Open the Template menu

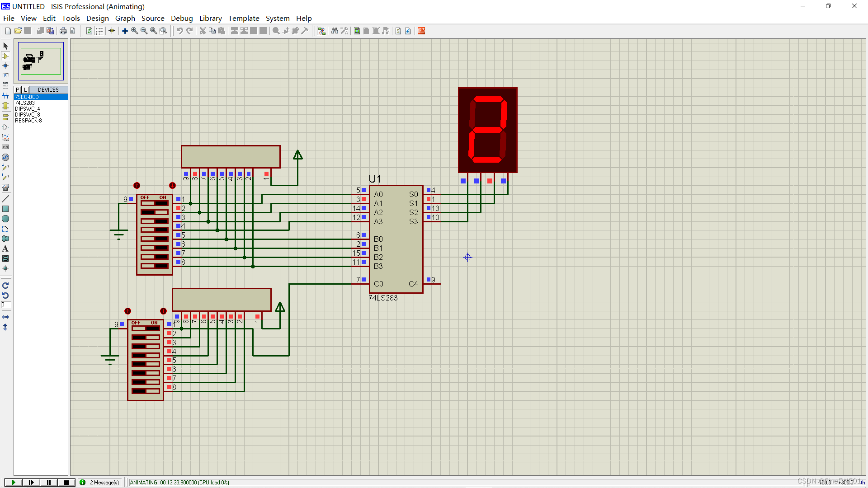click(x=244, y=18)
